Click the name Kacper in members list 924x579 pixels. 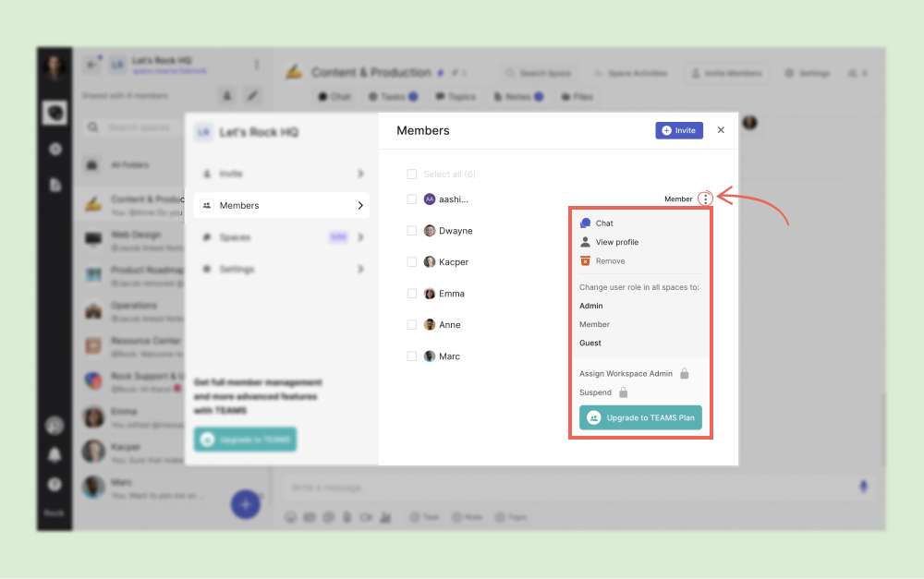point(454,261)
